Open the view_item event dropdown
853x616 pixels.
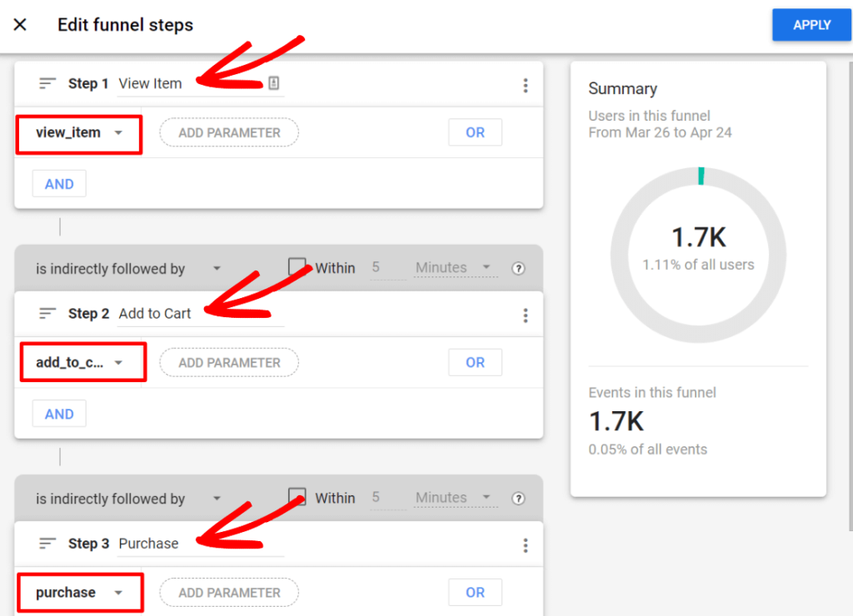(78, 132)
